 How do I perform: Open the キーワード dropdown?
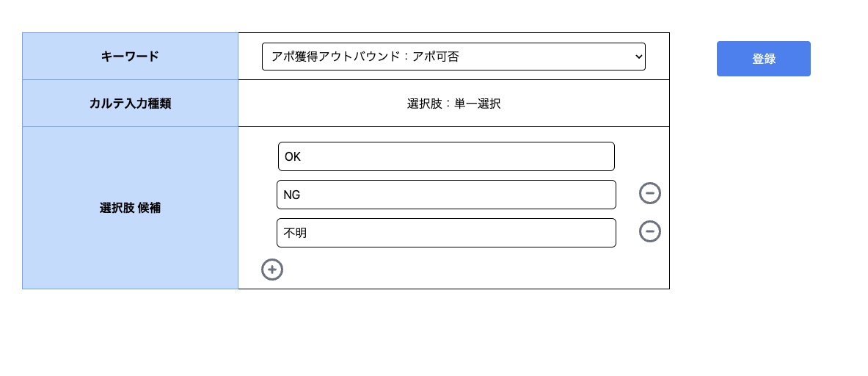tap(453, 57)
